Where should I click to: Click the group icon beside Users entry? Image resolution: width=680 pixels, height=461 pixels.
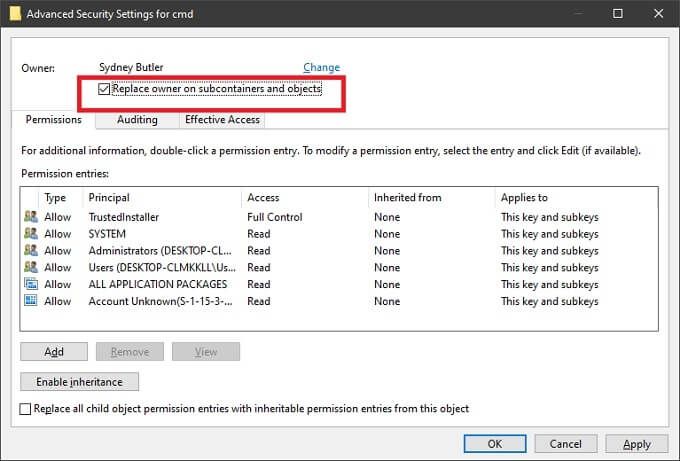click(x=30, y=268)
